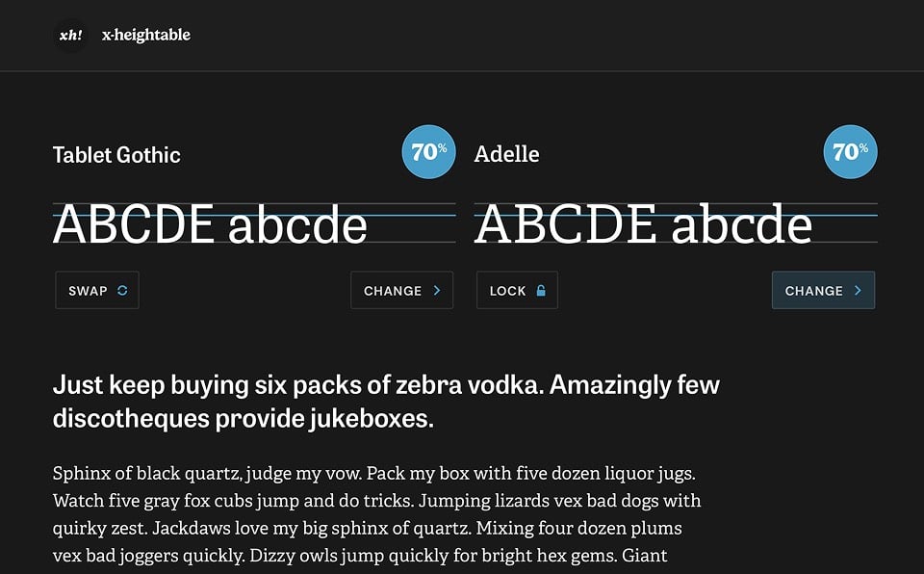This screenshot has height=574, width=924.
Task: Click lowercase abcde in Adelle sample
Action: coord(741,224)
